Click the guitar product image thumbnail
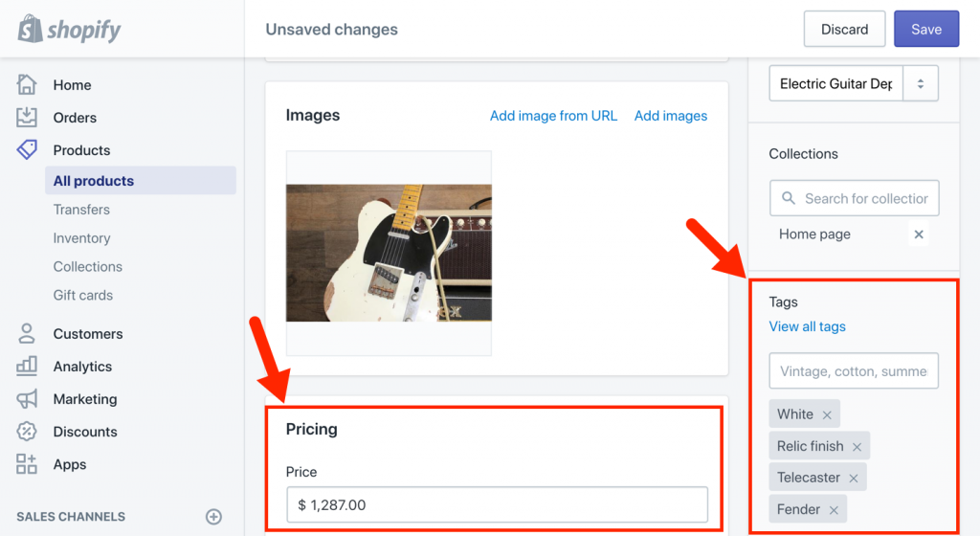 (x=389, y=253)
